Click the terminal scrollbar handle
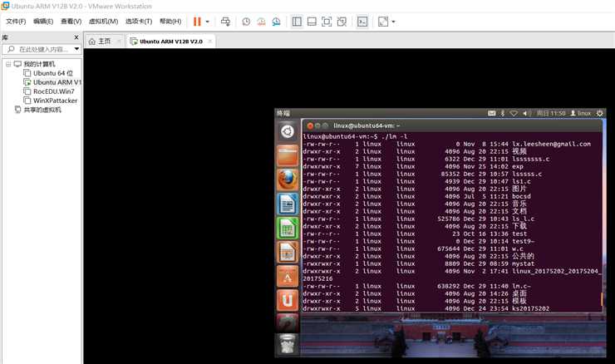This screenshot has width=615, height=364. click(602, 299)
